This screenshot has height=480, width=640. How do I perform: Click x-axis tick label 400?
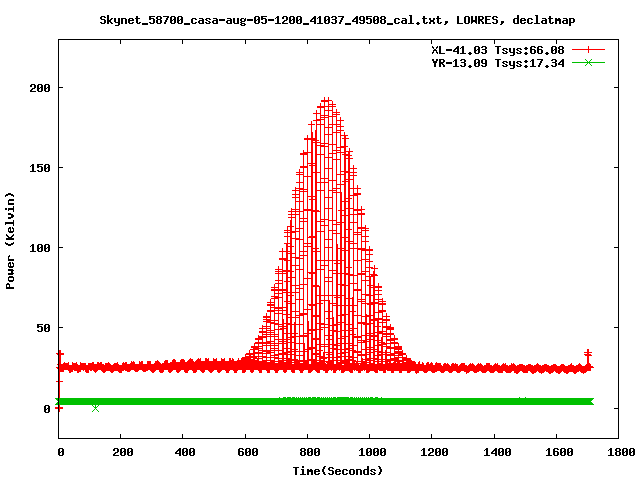click(184, 452)
